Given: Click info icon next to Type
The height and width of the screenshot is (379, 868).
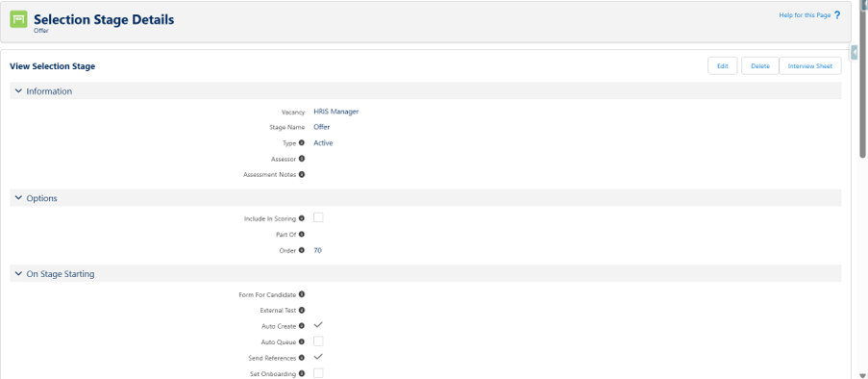Looking at the screenshot, I should pos(302,142).
